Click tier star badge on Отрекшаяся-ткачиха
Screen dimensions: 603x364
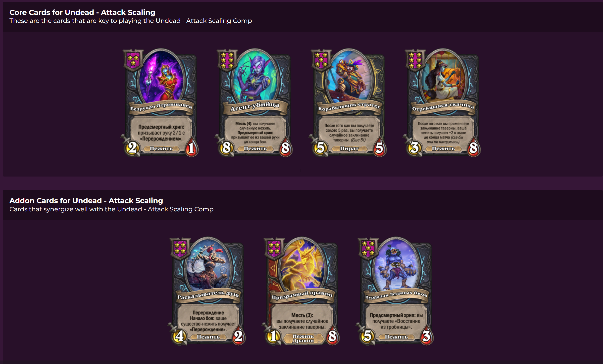pyautogui.click(x=415, y=60)
